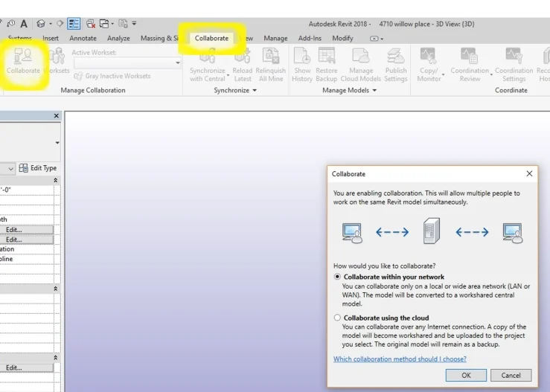Click the Relinquish All Mine icon
The width and height of the screenshot is (550, 392).
coord(270,56)
